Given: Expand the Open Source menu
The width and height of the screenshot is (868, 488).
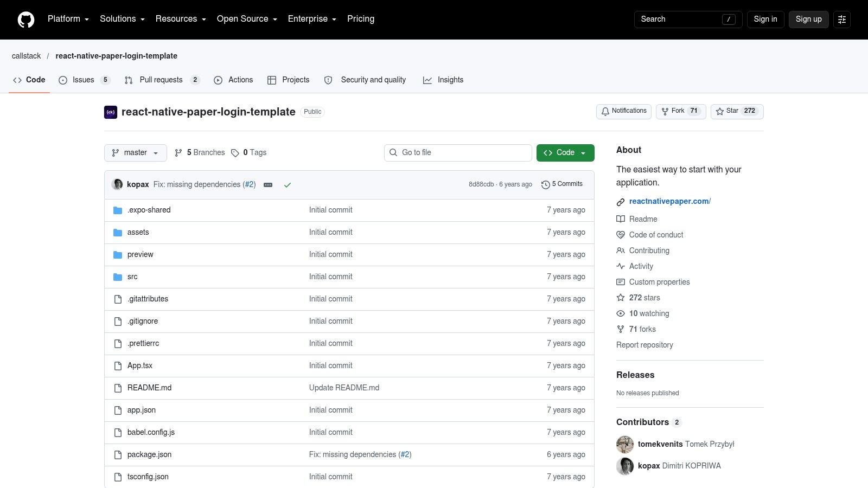Looking at the screenshot, I should coord(247,19).
